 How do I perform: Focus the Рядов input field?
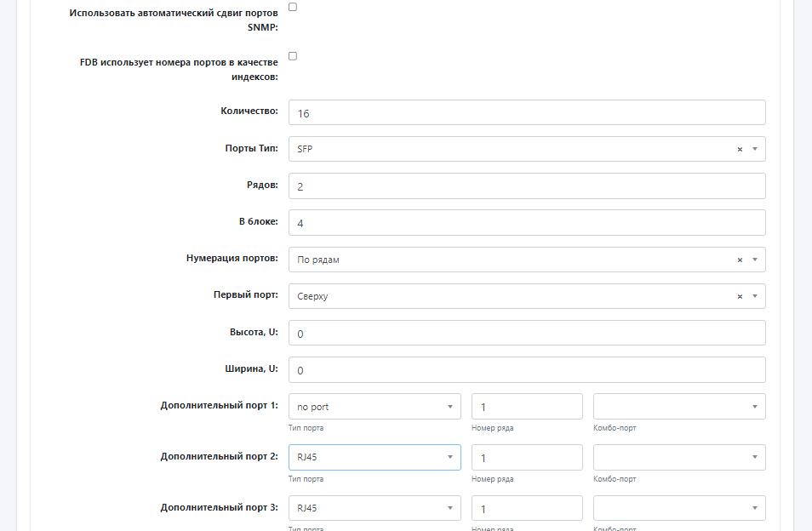click(x=526, y=186)
